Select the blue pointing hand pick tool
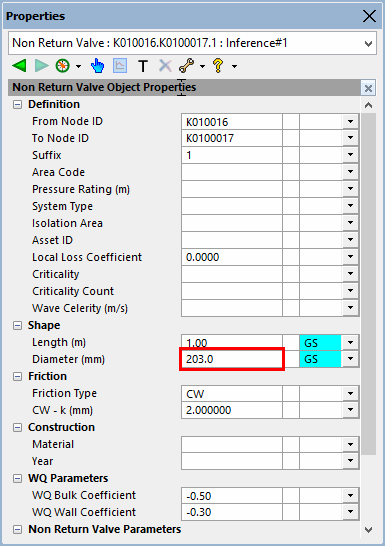This screenshot has height=546, width=385. click(97, 65)
